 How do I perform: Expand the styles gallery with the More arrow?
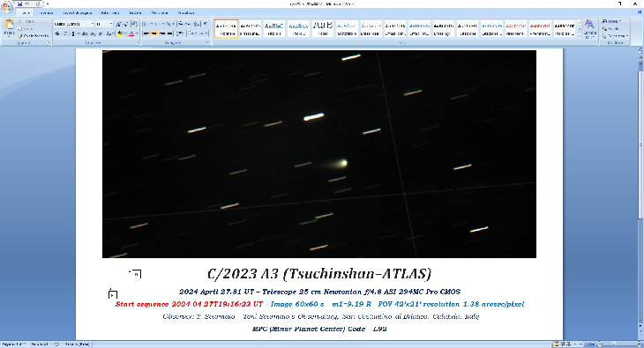point(580,36)
